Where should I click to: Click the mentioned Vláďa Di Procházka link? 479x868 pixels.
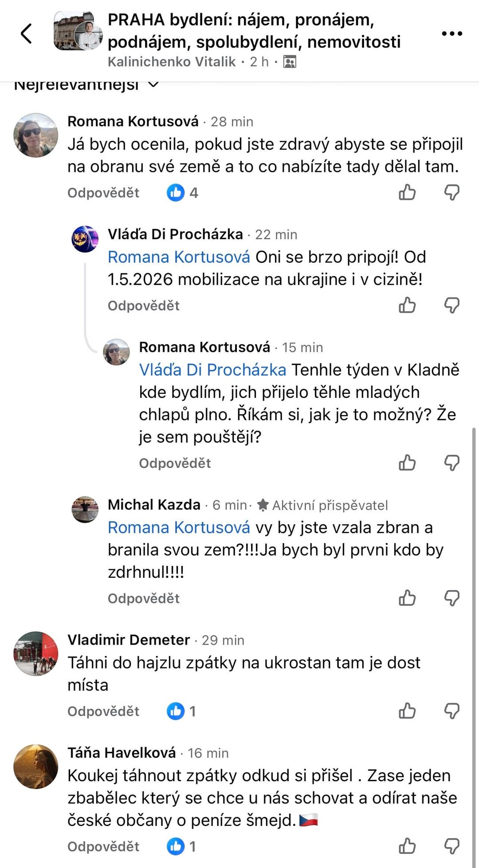(x=212, y=370)
